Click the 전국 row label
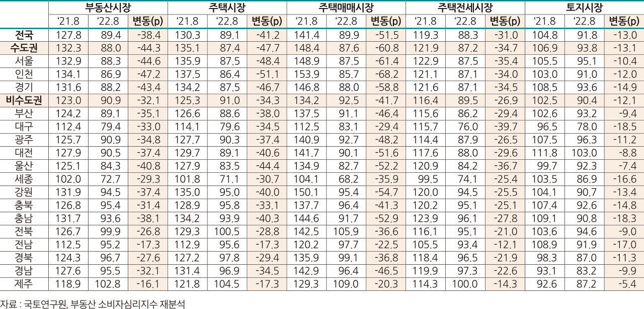This screenshot has width=644, height=309. click(x=24, y=35)
